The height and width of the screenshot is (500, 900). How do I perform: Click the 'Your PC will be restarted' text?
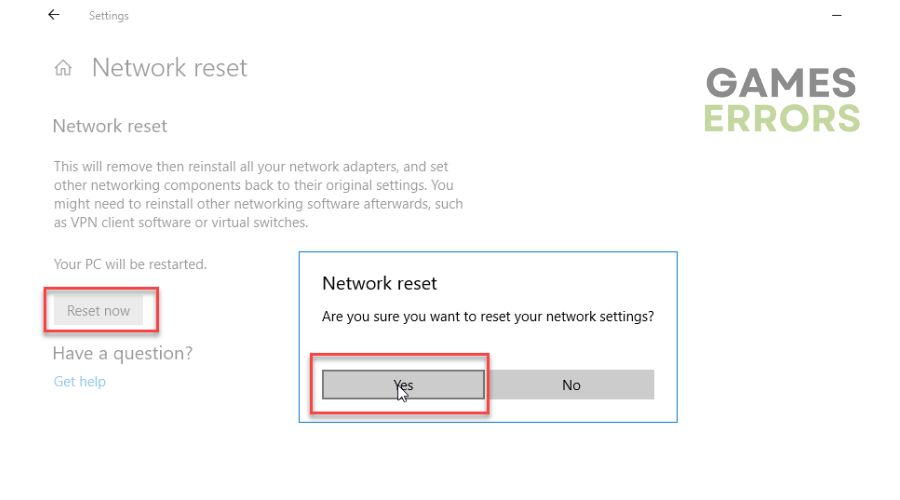coord(130,264)
